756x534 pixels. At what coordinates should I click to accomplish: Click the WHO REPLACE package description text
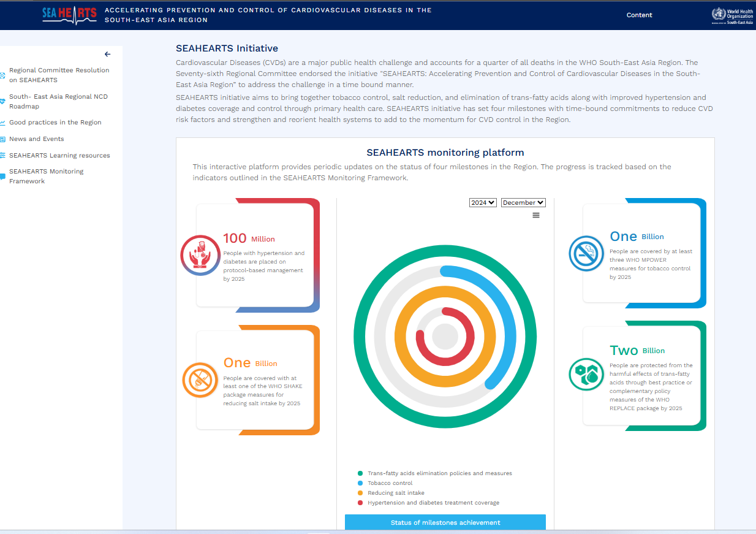(651, 387)
